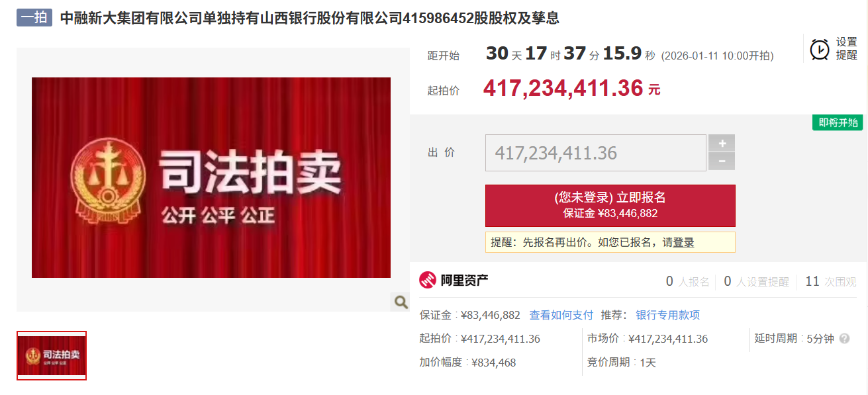Click the auction title 中融新大集团 heading
The height and width of the screenshot is (395, 868).
[310, 18]
